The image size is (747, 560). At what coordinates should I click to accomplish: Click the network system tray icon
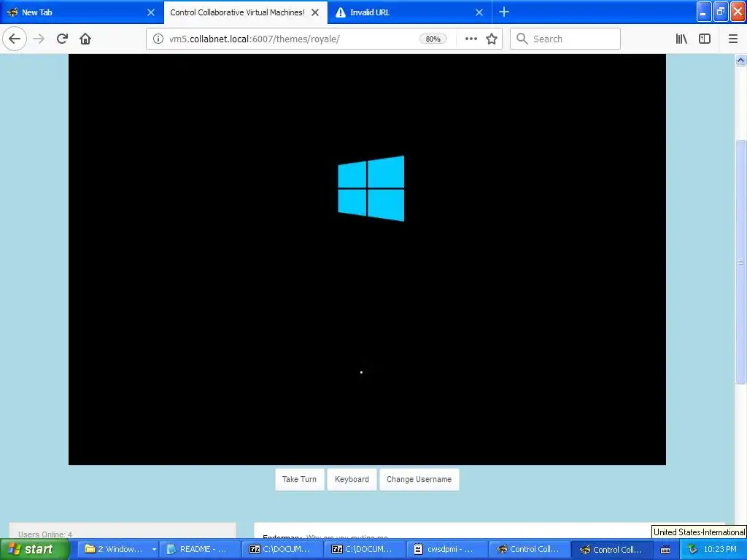tap(692, 550)
